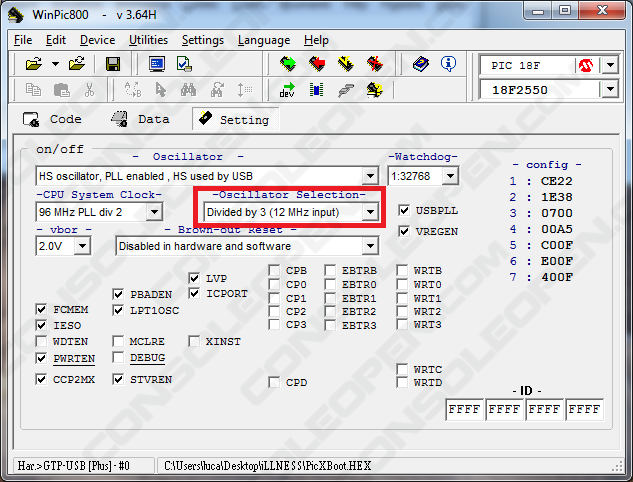Expand the vbor 2.0V dropdown

coord(82,246)
